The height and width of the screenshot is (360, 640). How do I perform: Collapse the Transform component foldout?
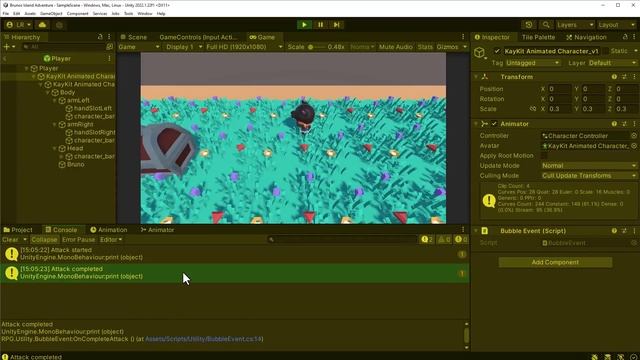[x=476, y=77]
